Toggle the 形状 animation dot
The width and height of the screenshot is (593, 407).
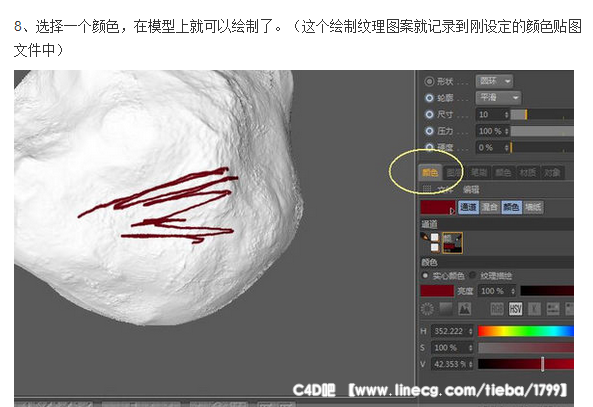[x=429, y=81]
